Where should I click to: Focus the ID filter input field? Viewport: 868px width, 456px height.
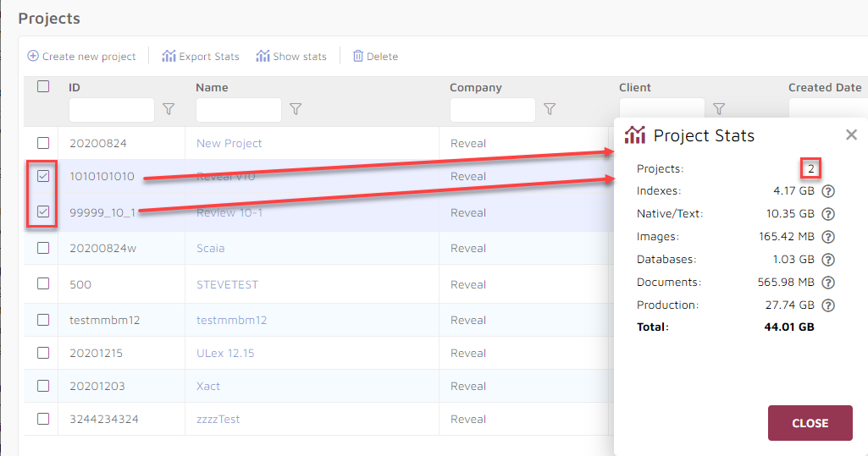112,109
